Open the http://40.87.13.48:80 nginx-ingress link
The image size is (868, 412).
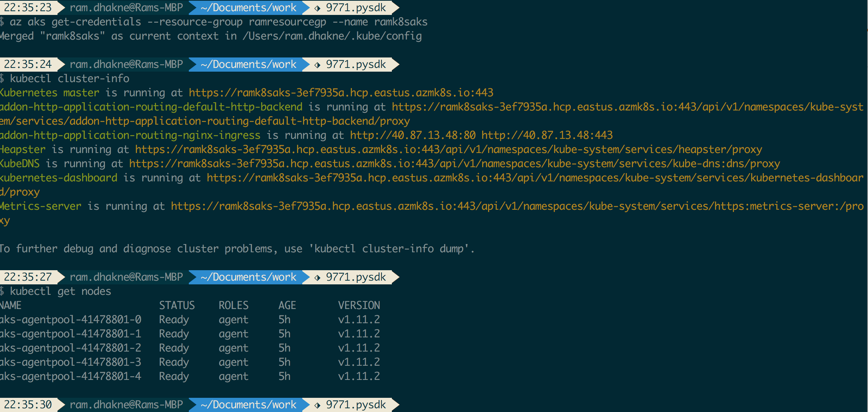(x=413, y=135)
